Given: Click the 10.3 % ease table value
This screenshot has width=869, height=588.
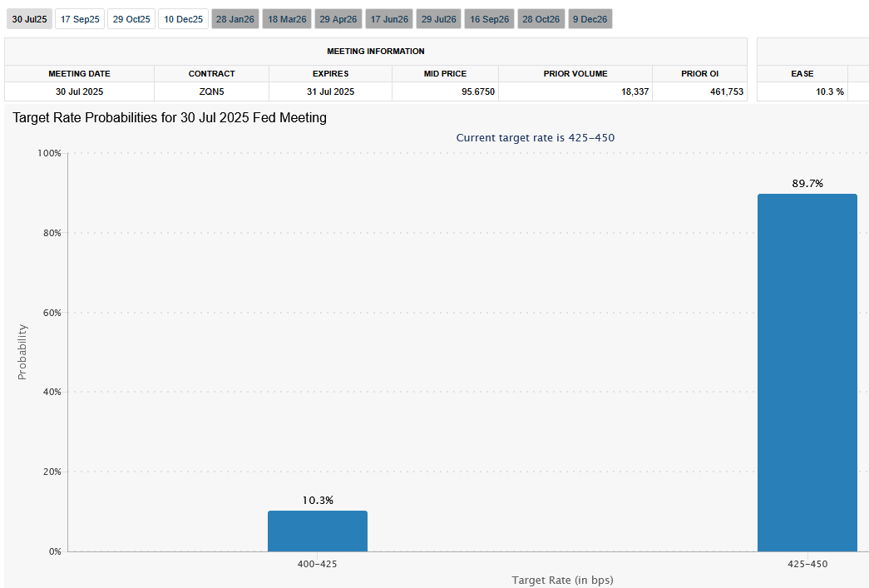Looking at the screenshot, I should pyautogui.click(x=830, y=91).
